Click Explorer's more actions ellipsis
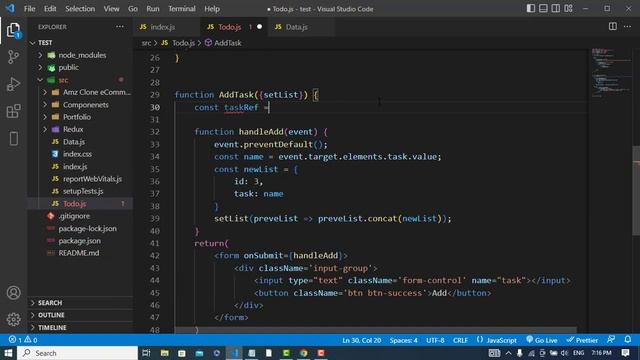This screenshot has height=360, width=640. coord(120,27)
